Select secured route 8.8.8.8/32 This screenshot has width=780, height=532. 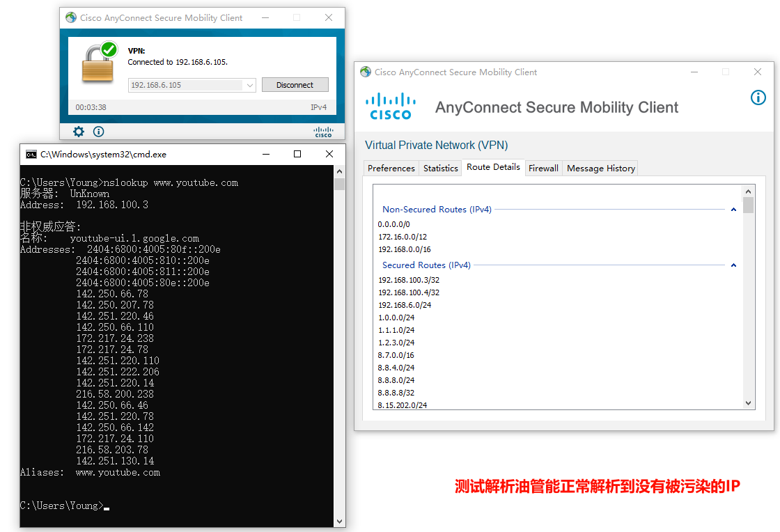coord(396,392)
